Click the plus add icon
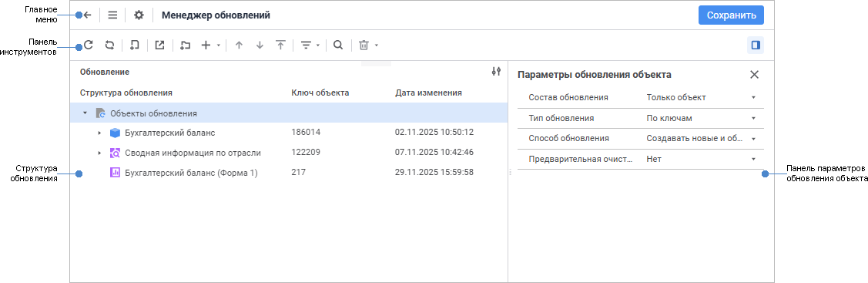Image resolution: width=868 pixels, height=283 pixels. pyautogui.click(x=206, y=45)
